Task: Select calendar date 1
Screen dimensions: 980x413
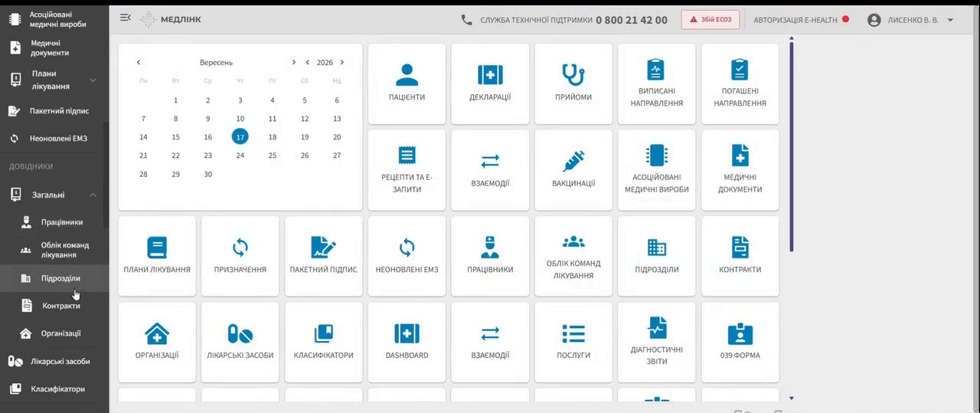Action: pyautogui.click(x=175, y=100)
